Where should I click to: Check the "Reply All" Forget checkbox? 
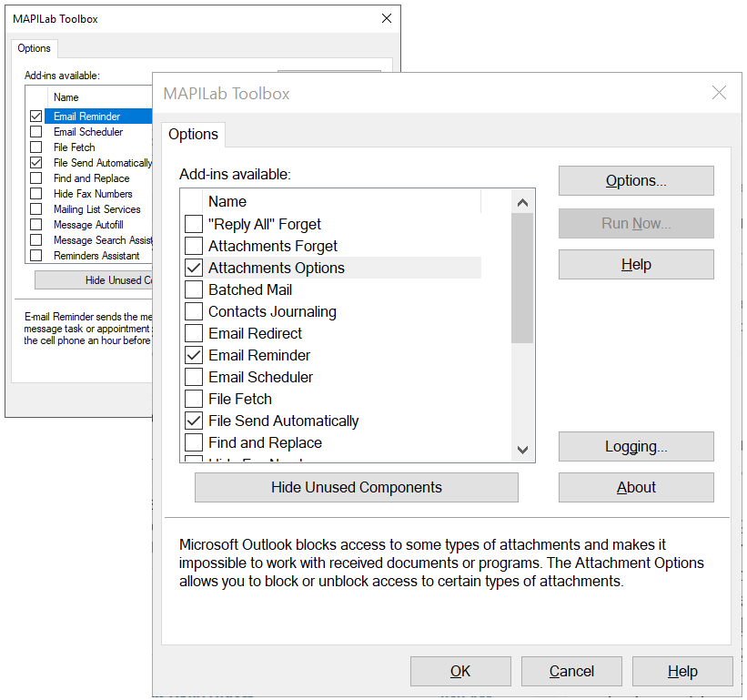pos(194,224)
